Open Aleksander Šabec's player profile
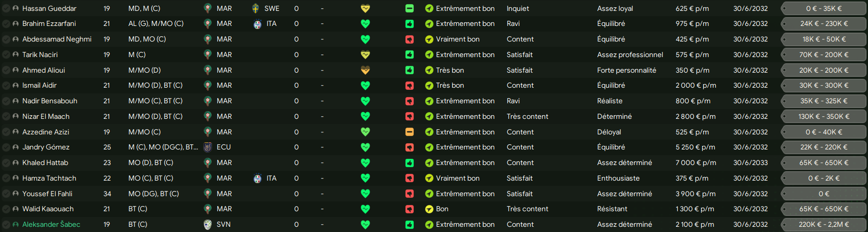This screenshot has width=868, height=232. pyautogui.click(x=51, y=224)
